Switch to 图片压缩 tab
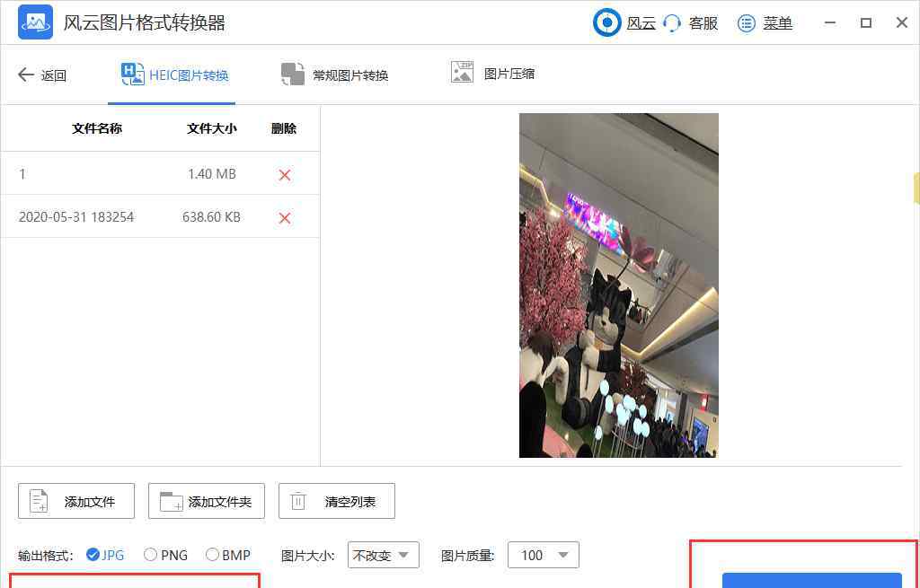 pyautogui.click(x=492, y=74)
